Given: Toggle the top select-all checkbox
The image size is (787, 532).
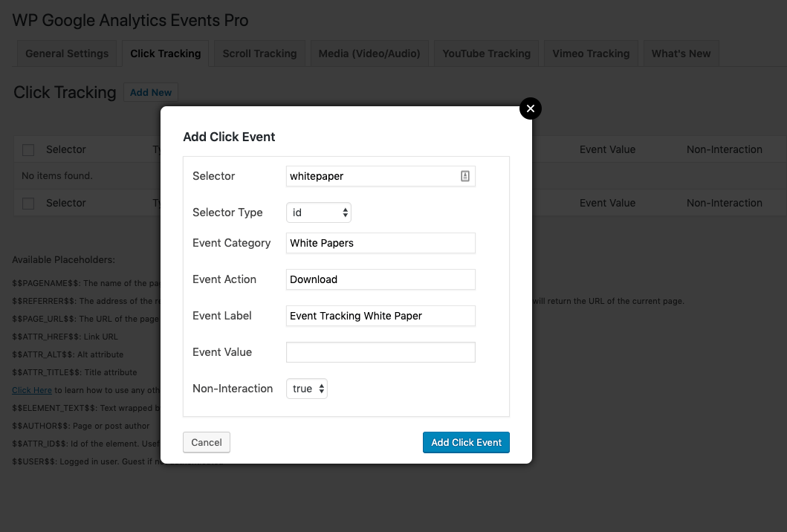Looking at the screenshot, I should tap(28, 149).
